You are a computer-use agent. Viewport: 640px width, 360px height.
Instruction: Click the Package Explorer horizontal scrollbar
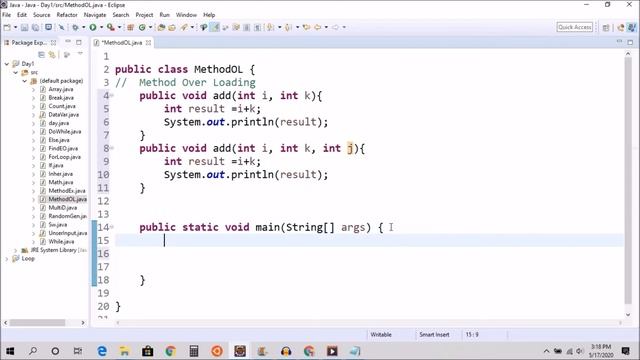click(x=37, y=322)
